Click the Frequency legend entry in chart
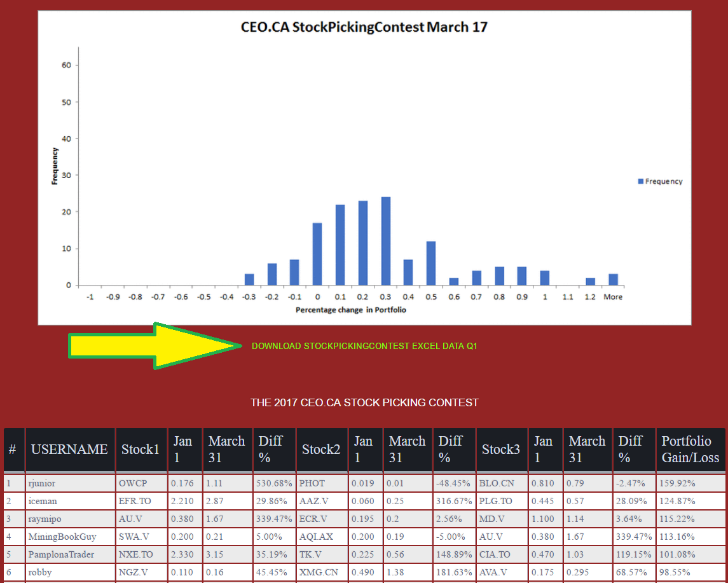728x583 pixels. pos(660,181)
